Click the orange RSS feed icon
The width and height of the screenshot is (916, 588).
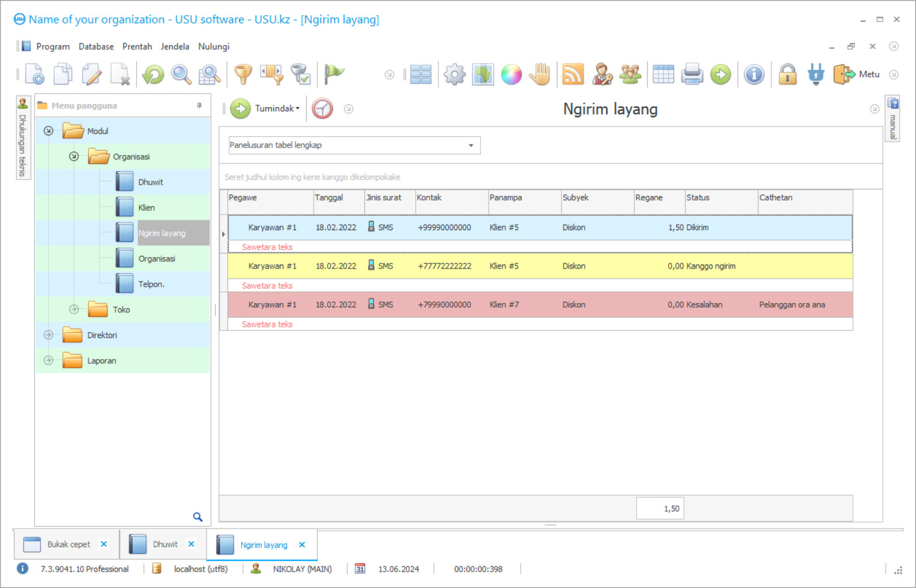tap(573, 75)
